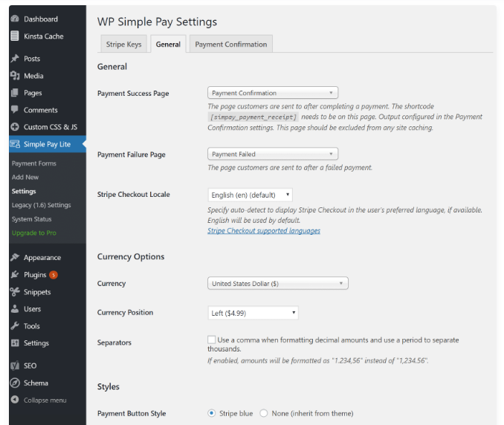
Task: Open the Stripe Checkout Locale dropdown
Action: pyautogui.click(x=250, y=195)
